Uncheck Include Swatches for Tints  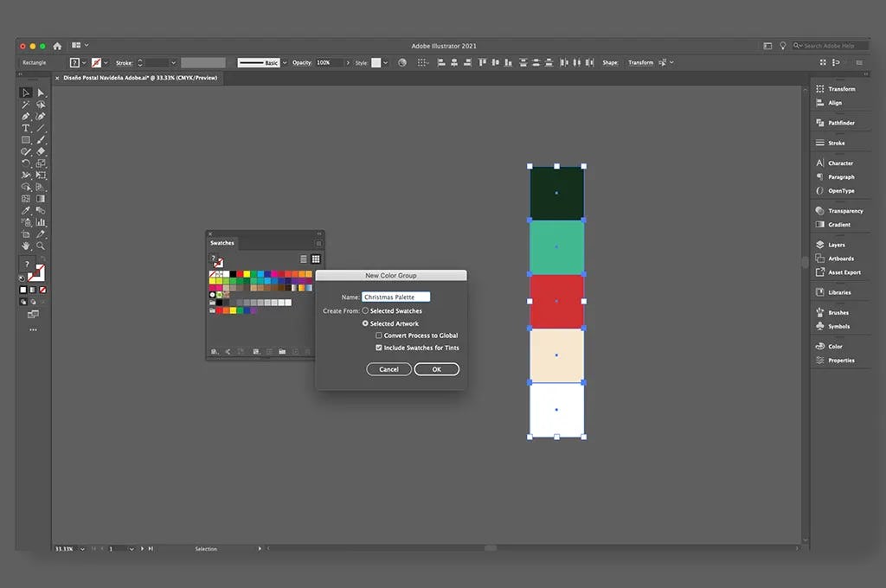tap(378, 348)
